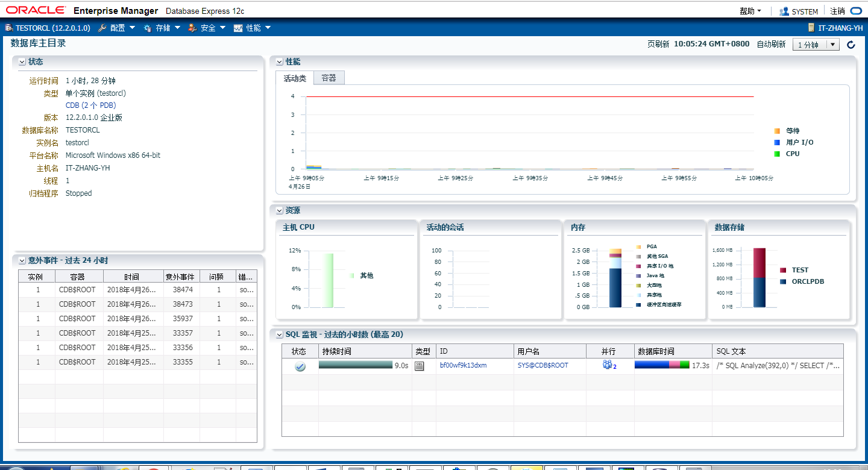
Task: Open the 安全 menu
Action: tap(213, 28)
